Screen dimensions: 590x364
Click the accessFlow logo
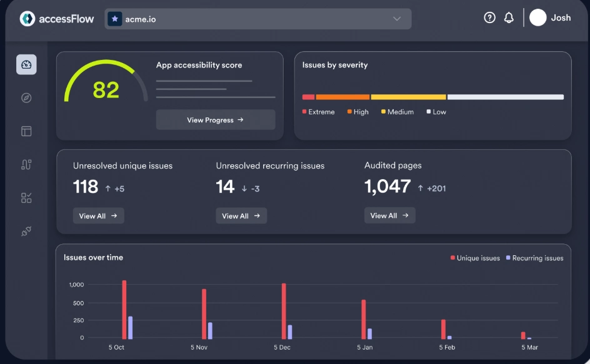pos(57,19)
